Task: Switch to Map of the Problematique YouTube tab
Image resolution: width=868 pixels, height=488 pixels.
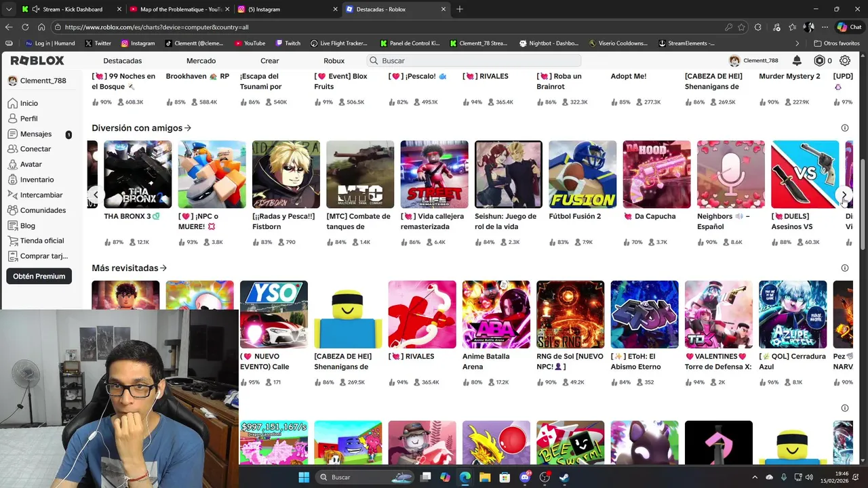Action: coord(180,9)
